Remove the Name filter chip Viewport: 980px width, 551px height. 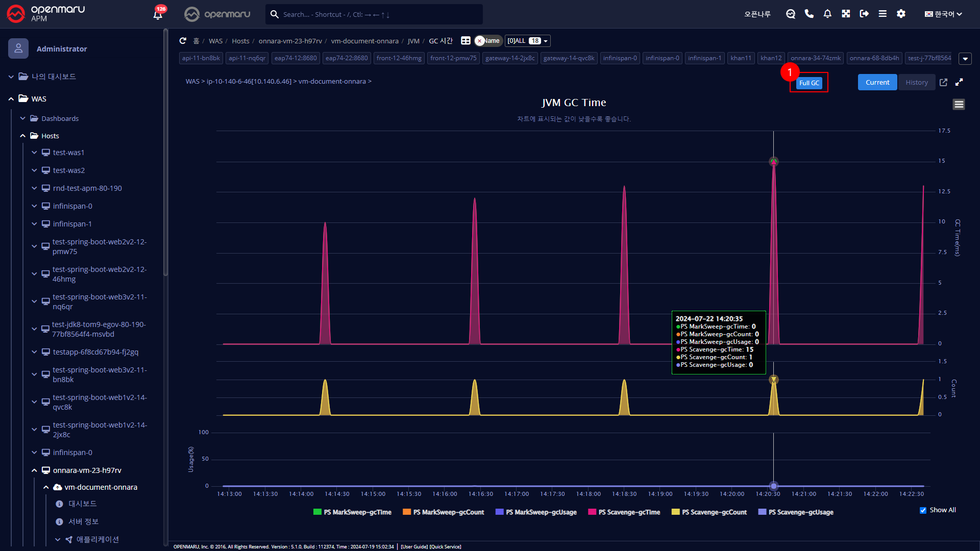[x=479, y=41]
